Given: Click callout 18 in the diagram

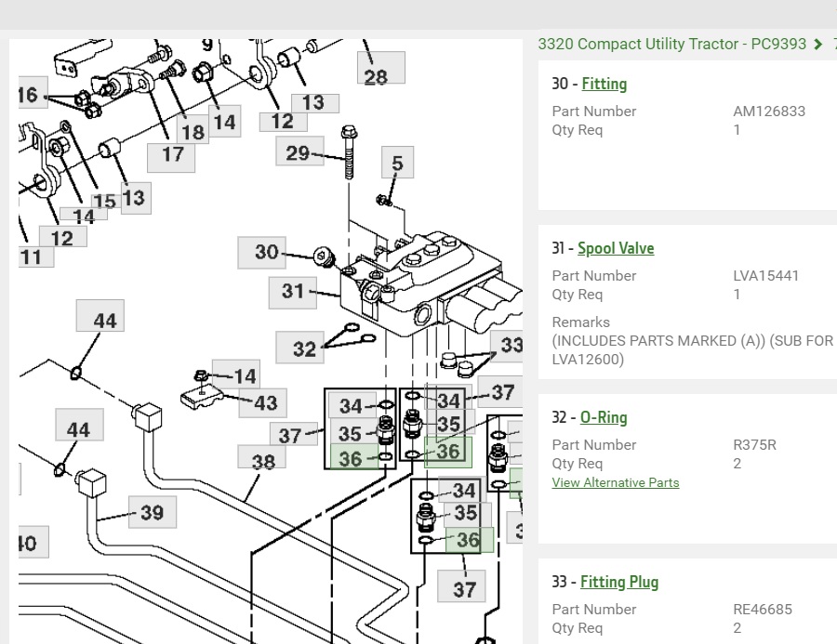Looking at the screenshot, I should (x=193, y=130).
